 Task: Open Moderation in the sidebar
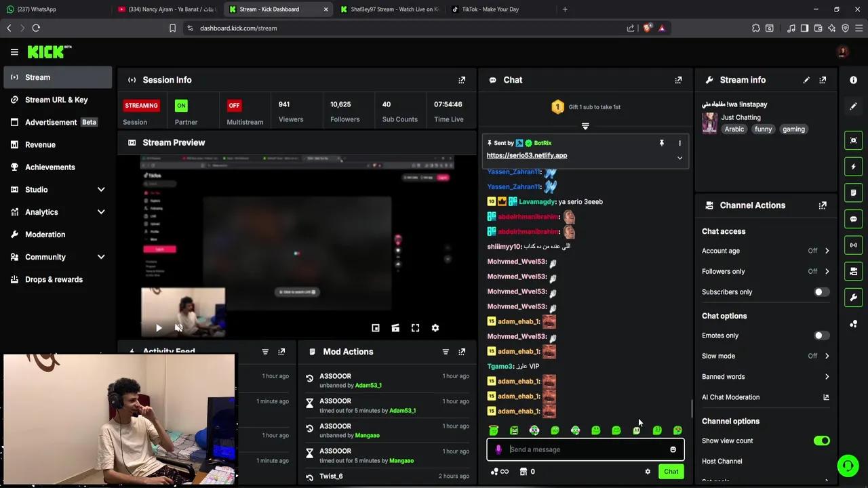(58, 235)
